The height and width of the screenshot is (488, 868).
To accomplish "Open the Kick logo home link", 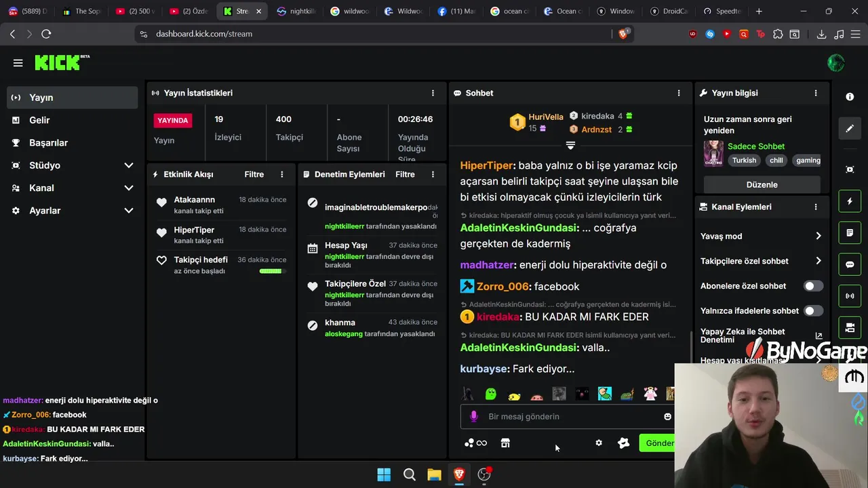I will 62,62.
